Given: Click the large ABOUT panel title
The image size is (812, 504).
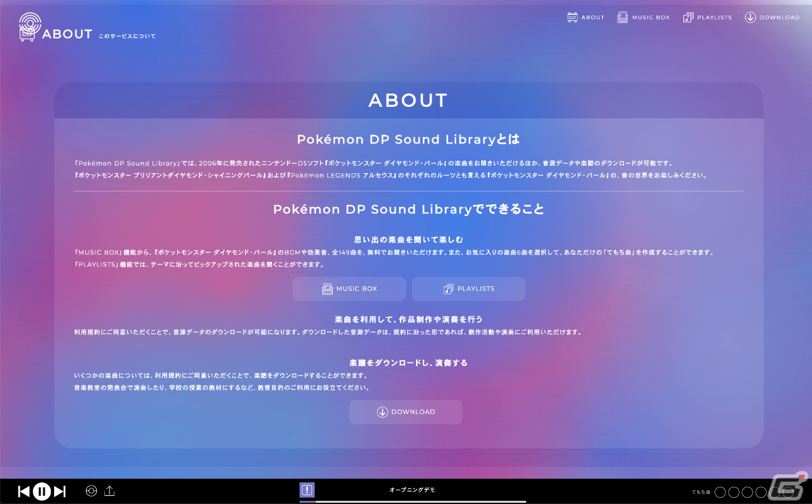Looking at the screenshot, I should pyautogui.click(x=408, y=101).
